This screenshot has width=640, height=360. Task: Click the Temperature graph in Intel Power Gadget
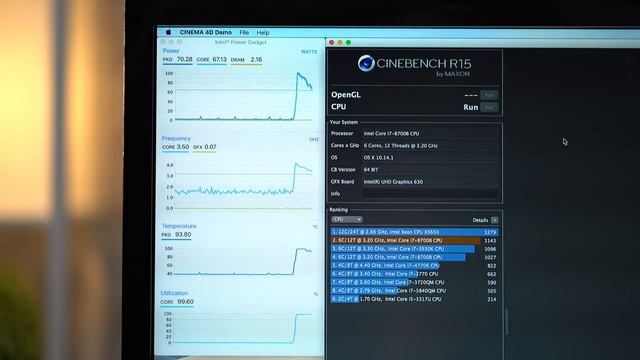point(243,262)
